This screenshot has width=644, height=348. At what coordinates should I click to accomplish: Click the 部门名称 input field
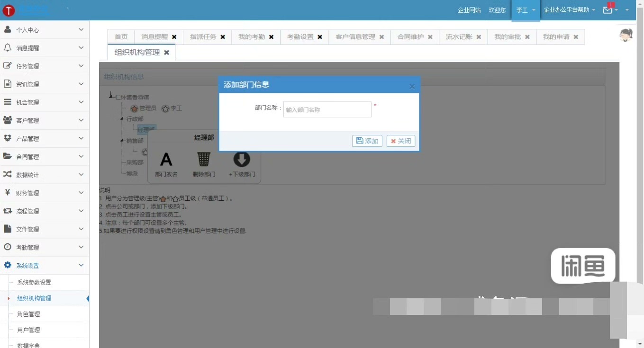click(327, 109)
